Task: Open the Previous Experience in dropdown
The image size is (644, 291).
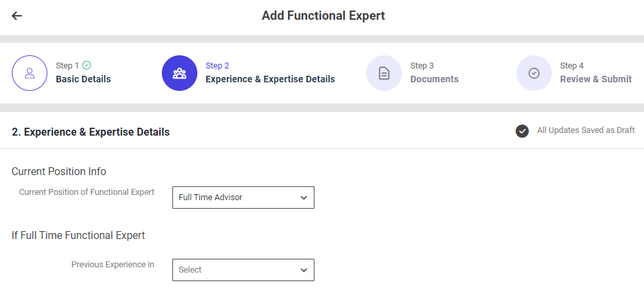Action: click(x=243, y=270)
